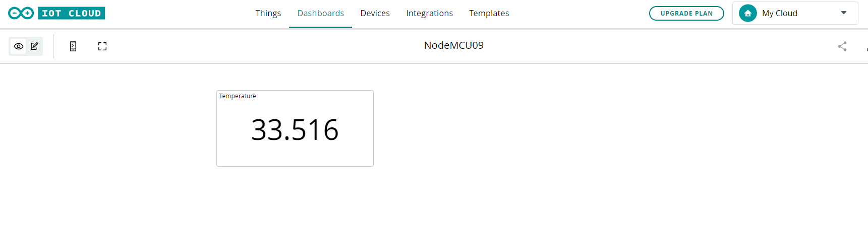
Task: Click the 33.516 temperature value
Action: click(295, 130)
